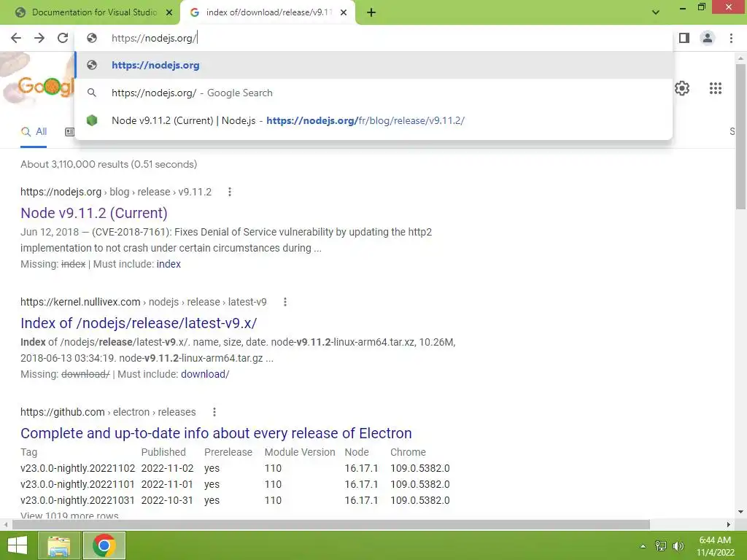Click the Chrome taskbar icon
The image size is (747, 560).
pyautogui.click(x=104, y=545)
